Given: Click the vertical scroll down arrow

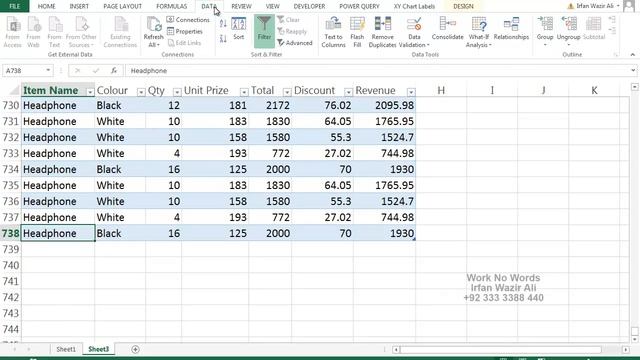Looking at the screenshot, I should point(634,339).
